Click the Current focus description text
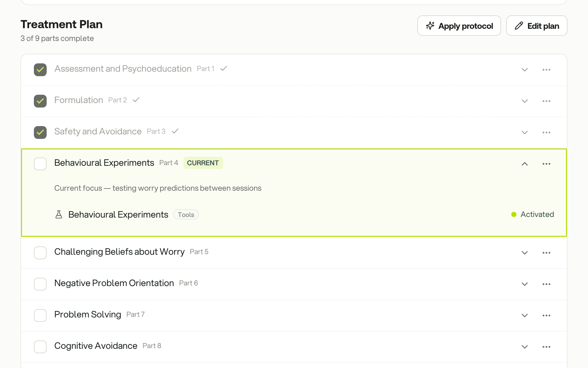Screen dimensions: 588x368 click(x=158, y=188)
